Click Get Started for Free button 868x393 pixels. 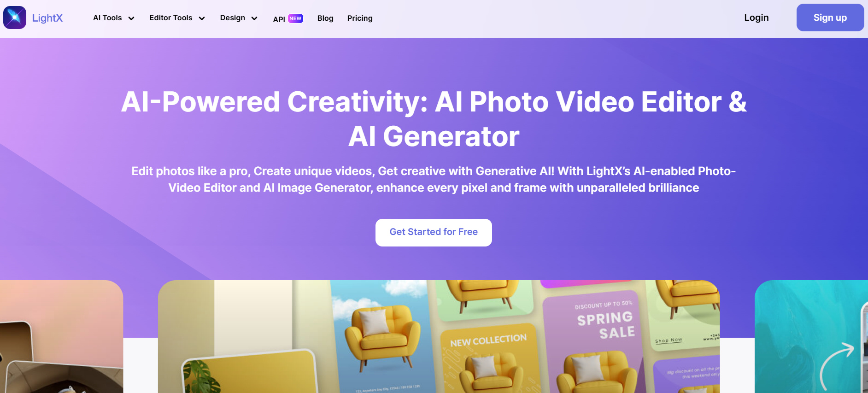434,233
